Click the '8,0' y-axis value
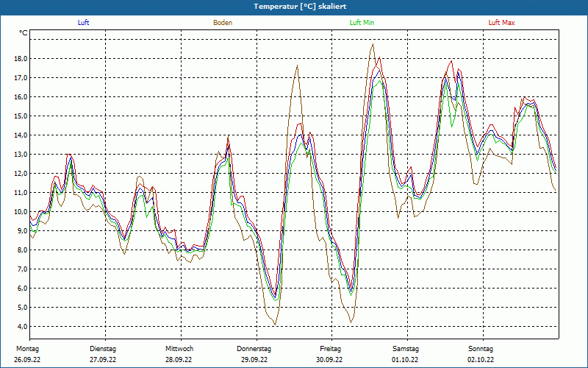Screen dimensions: 588x368 [23, 250]
